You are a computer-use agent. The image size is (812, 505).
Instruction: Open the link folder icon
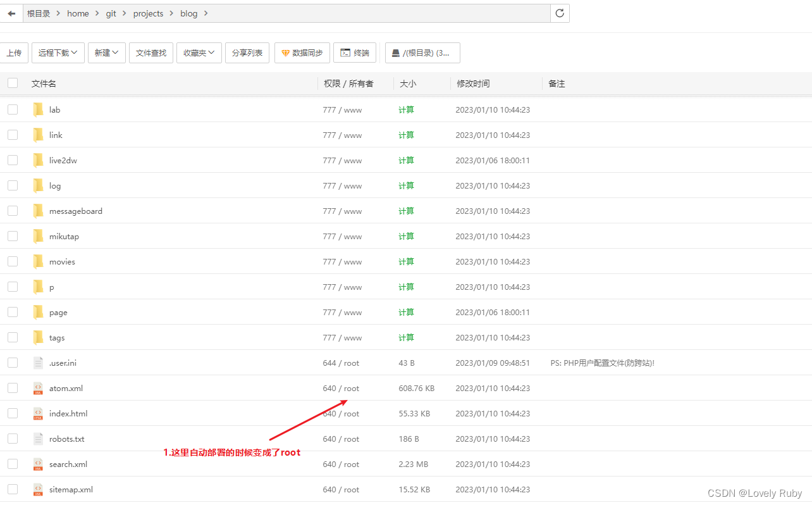(x=38, y=135)
